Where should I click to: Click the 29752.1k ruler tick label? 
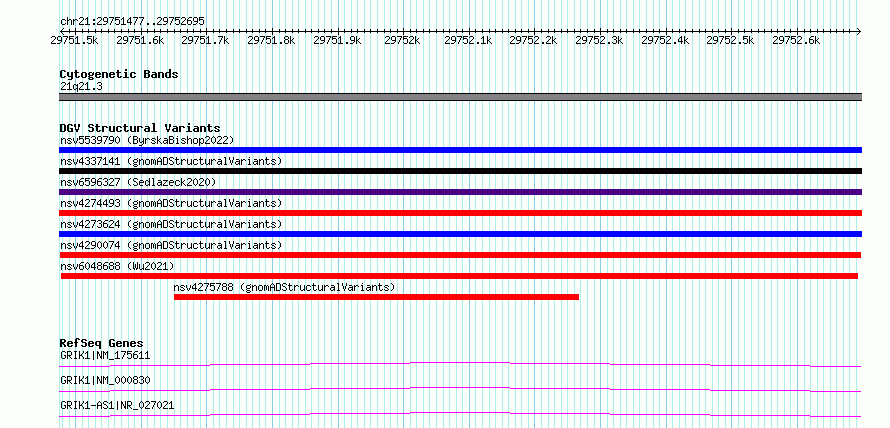(x=468, y=40)
